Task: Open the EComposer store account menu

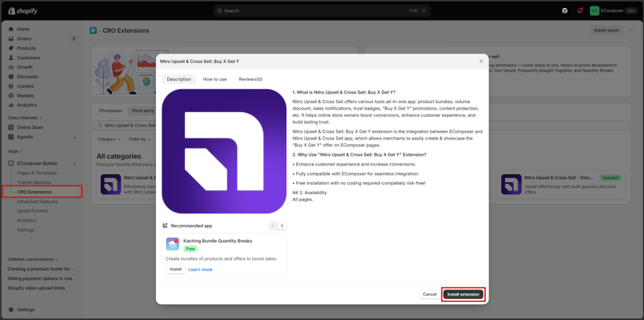Action: 613,11
